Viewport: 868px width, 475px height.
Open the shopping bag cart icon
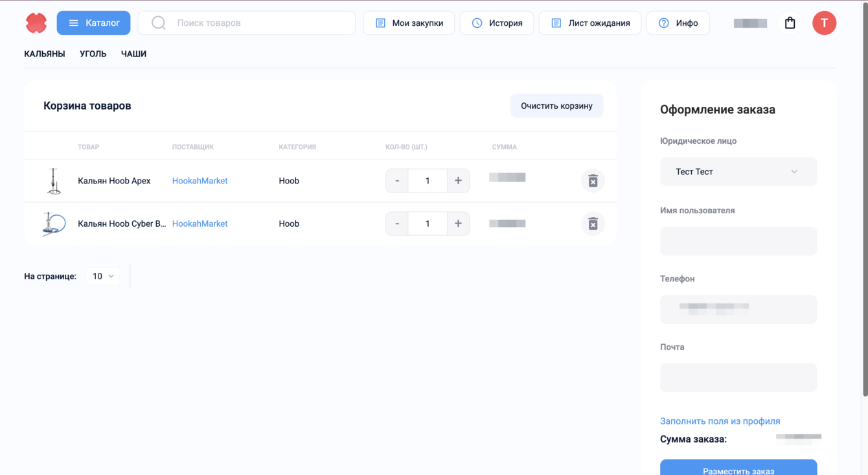(x=790, y=23)
